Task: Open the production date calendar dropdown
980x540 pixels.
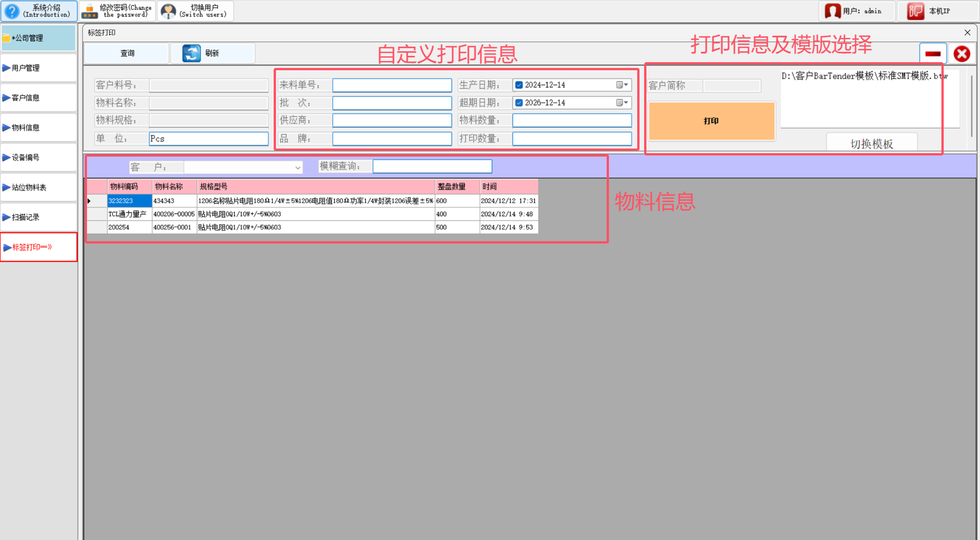Action: click(x=622, y=85)
